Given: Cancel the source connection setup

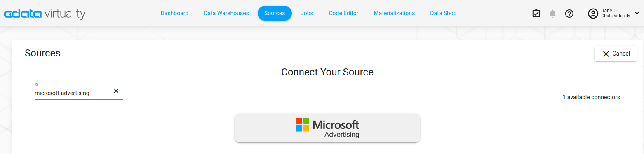Looking at the screenshot, I should click(616, 54).
